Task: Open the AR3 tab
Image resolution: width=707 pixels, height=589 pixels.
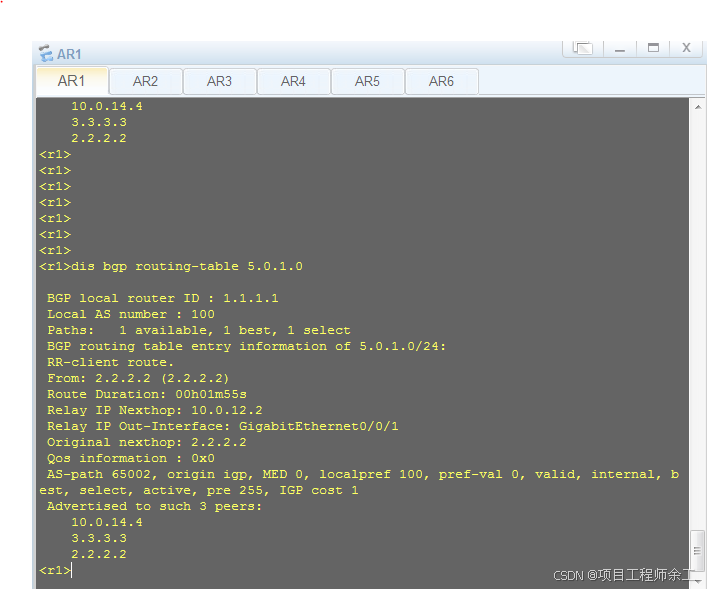Action: [220, 82]
